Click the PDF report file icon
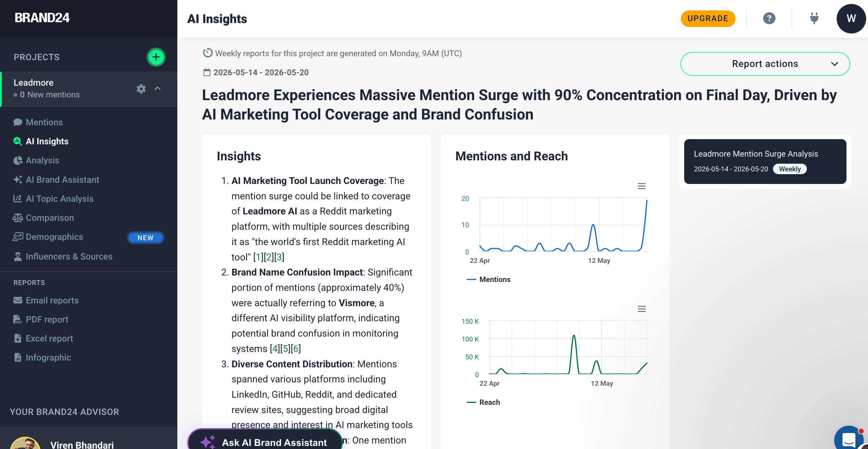This screenshot has width=868, height=449. 18,319
